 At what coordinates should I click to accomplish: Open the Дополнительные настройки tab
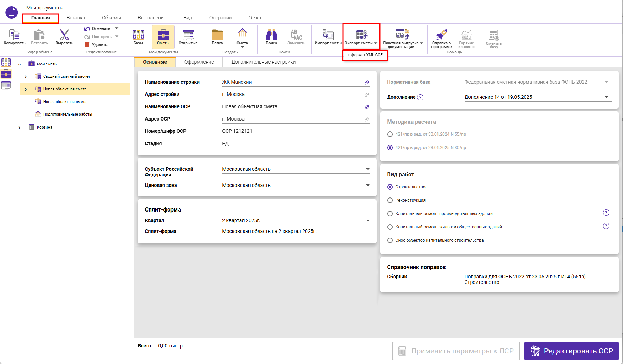click(x=263, y=62)
